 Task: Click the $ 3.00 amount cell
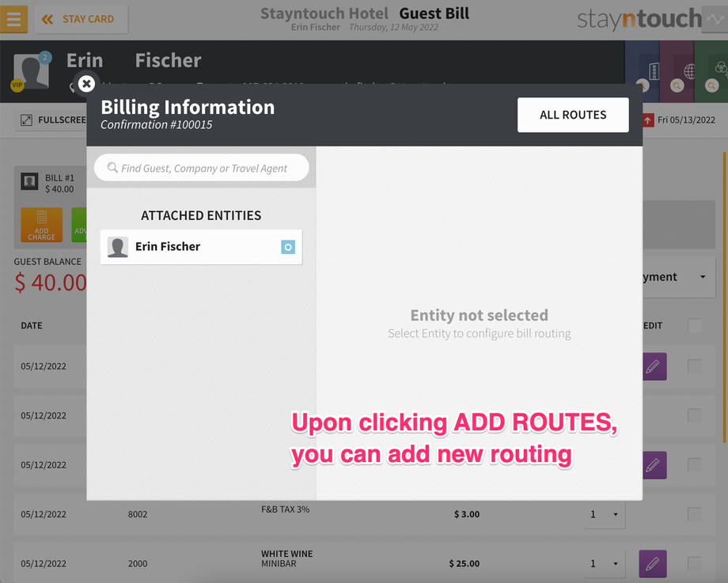pos(467,514)
